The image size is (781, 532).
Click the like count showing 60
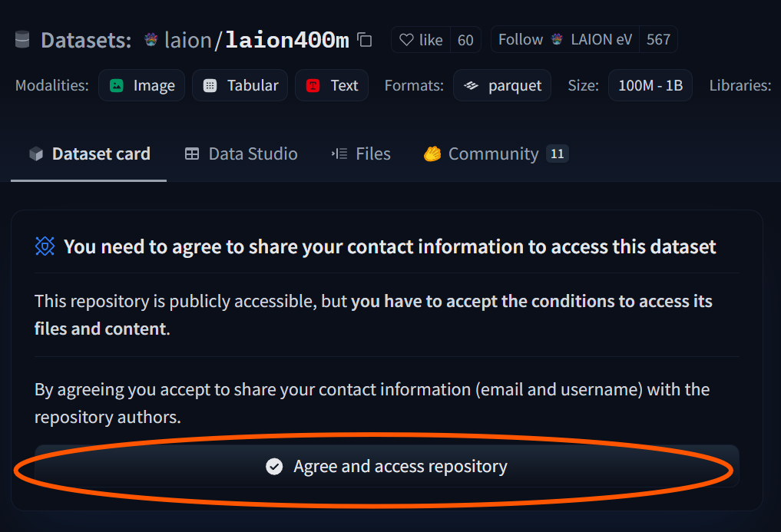(x=465, y=40)
